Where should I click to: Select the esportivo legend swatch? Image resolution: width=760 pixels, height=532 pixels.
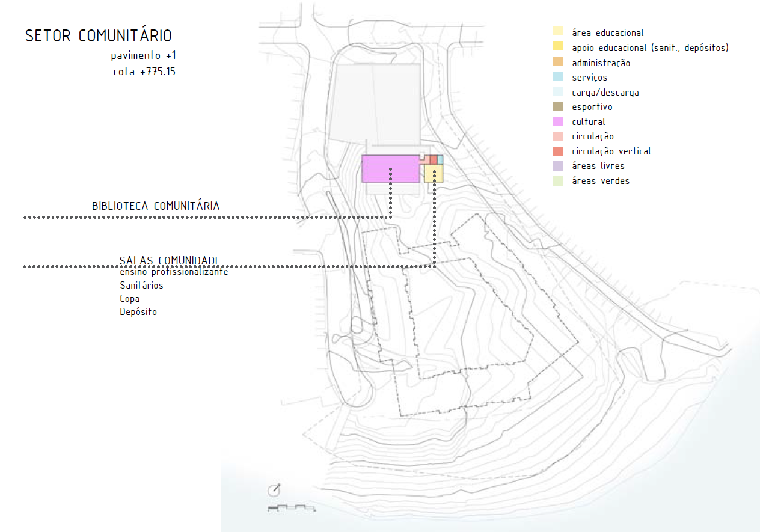558,106
